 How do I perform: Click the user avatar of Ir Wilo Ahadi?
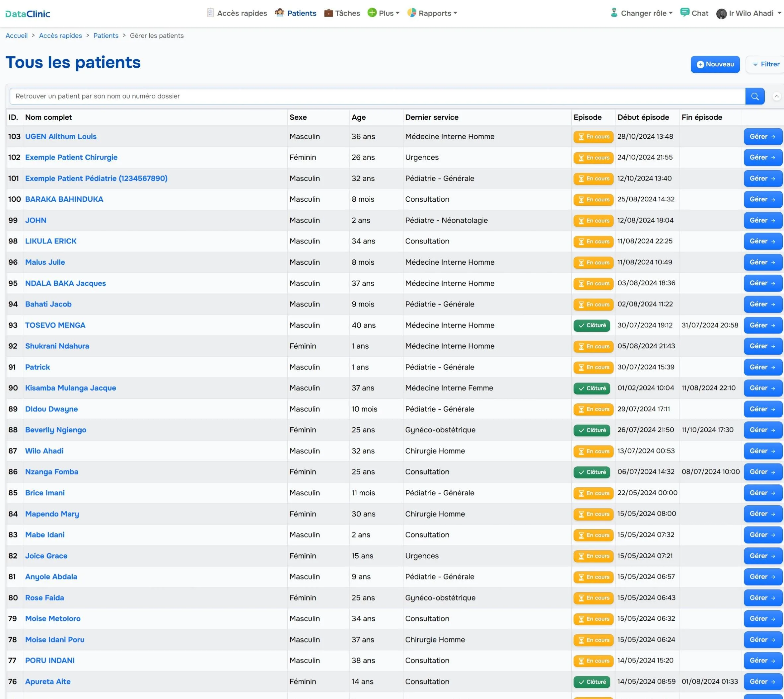(721, 14)
